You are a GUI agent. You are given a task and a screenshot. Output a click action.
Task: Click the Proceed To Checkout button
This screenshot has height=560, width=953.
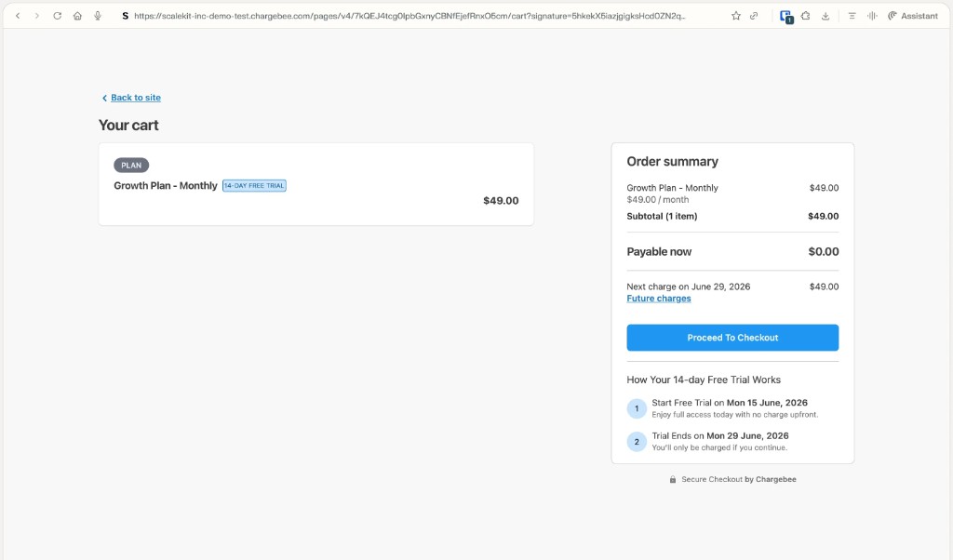[732, 338]
